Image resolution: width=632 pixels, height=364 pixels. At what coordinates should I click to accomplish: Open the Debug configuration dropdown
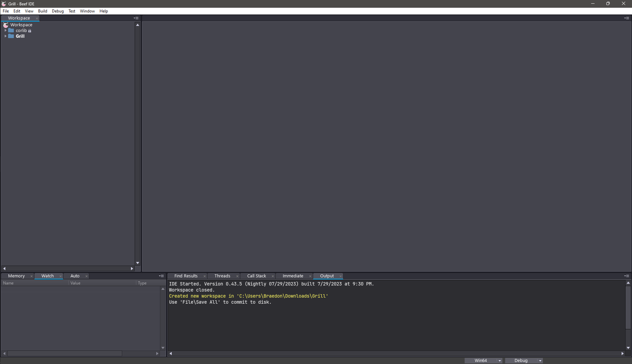pos(524,361)
